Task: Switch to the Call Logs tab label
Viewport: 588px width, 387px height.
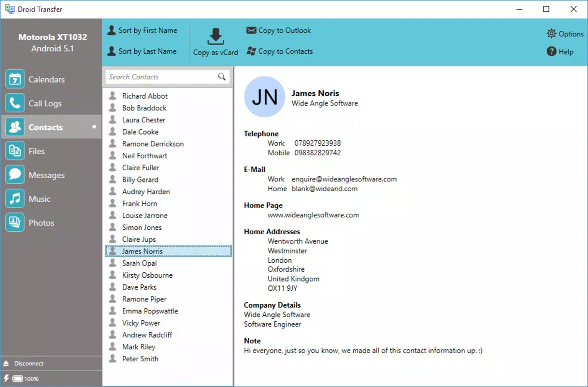Action: pyautogui.click(x=45, y=104)
